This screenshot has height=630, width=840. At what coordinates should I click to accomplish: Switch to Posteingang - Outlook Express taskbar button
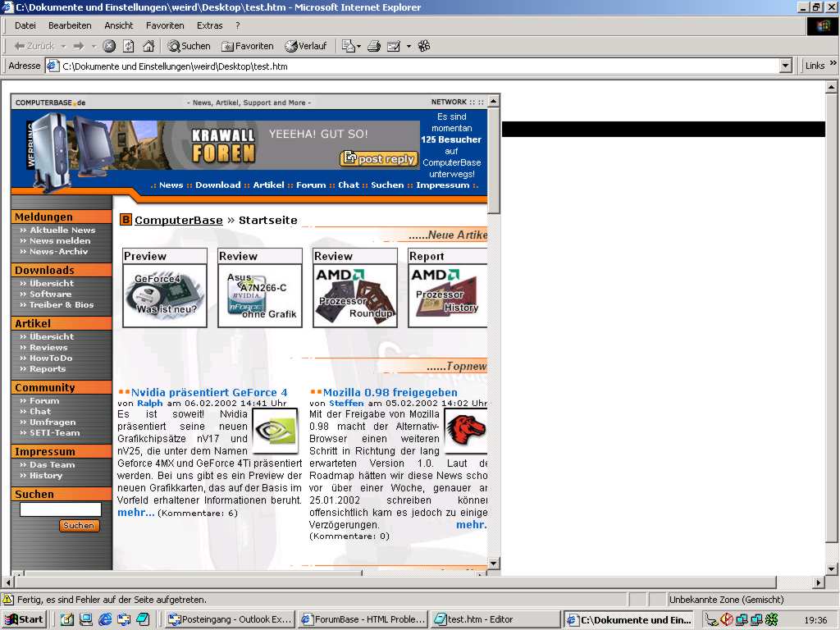tap(231, 620)
